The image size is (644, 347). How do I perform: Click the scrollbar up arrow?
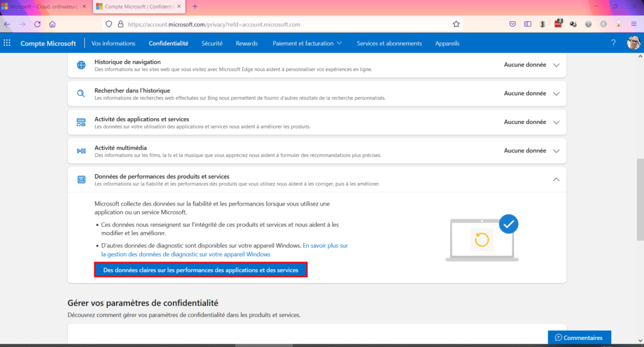[640, 56]
